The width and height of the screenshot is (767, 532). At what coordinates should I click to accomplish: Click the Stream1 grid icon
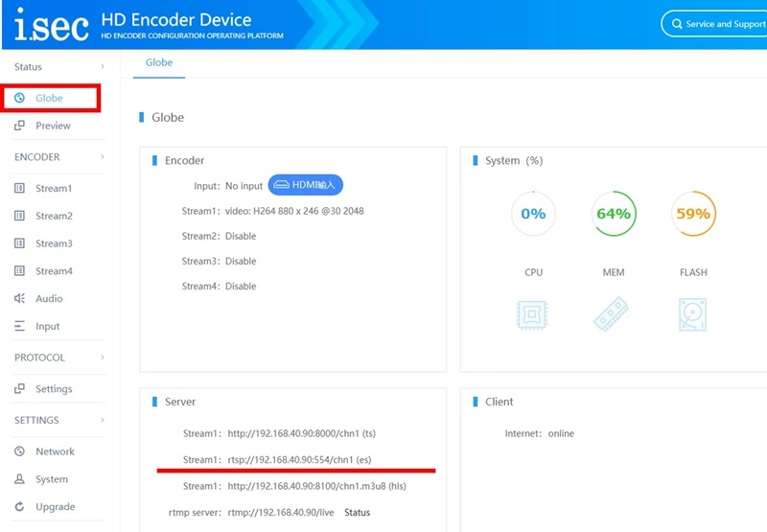click(19, 188)
